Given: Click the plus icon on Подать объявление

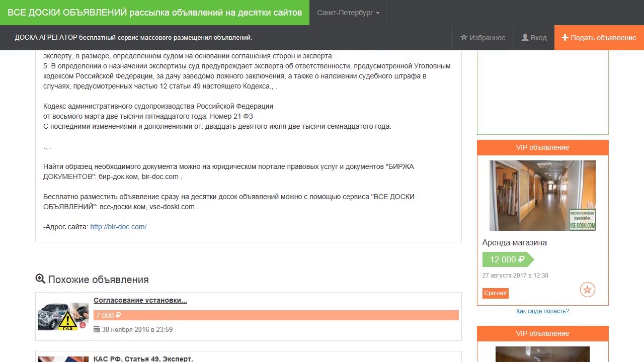Looking at the screenshot, I should click(565, 38).
